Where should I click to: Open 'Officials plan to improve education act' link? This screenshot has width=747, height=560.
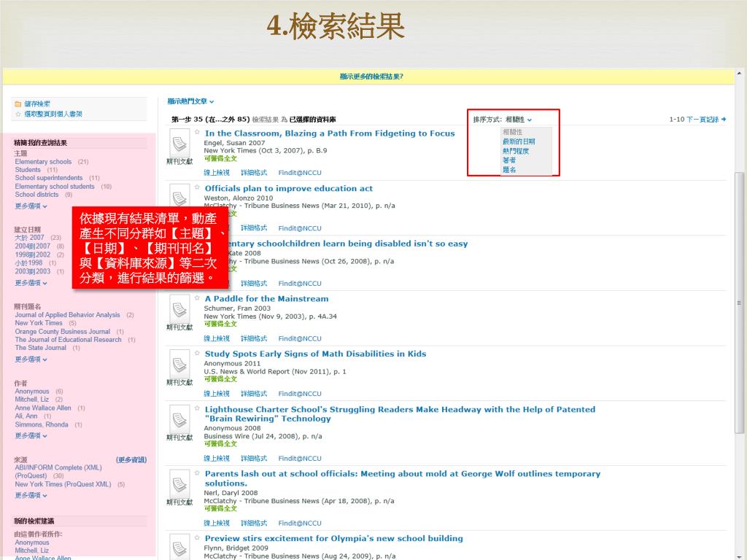(288, 189)
